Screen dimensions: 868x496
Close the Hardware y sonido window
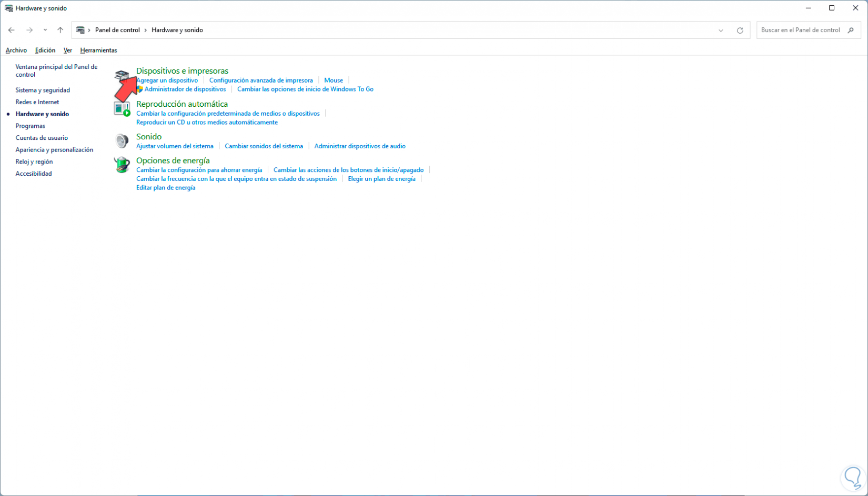click(855, 8)
